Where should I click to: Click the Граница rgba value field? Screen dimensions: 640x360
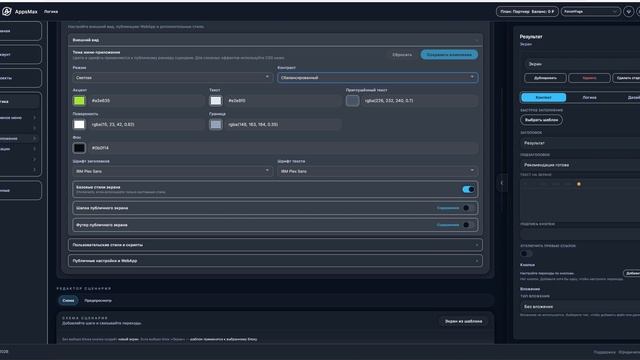point(283,124)
